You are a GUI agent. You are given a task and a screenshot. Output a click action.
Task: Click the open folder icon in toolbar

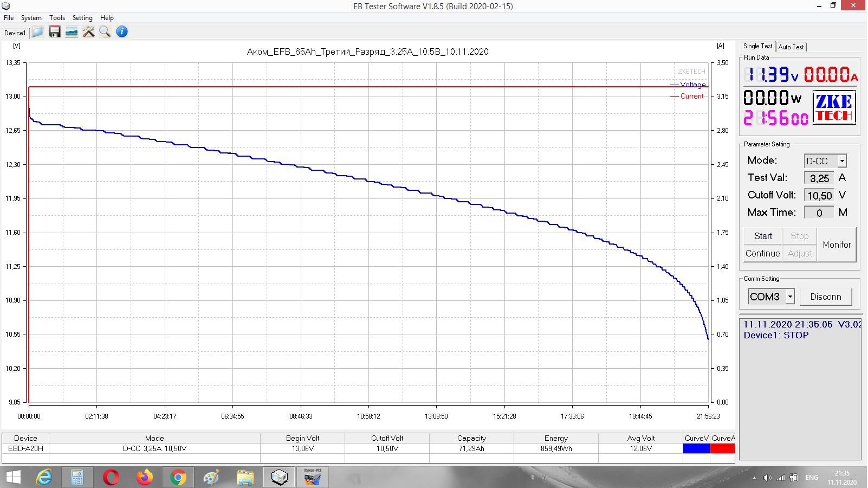37,32
